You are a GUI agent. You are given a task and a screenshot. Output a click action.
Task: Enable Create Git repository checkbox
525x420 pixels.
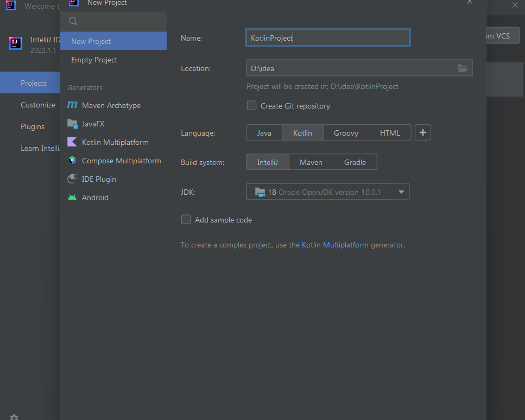(x=251, y=106)
